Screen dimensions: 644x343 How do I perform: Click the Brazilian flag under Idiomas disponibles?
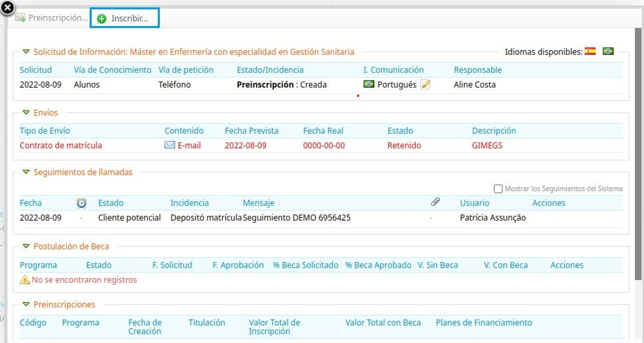point(608,52)
